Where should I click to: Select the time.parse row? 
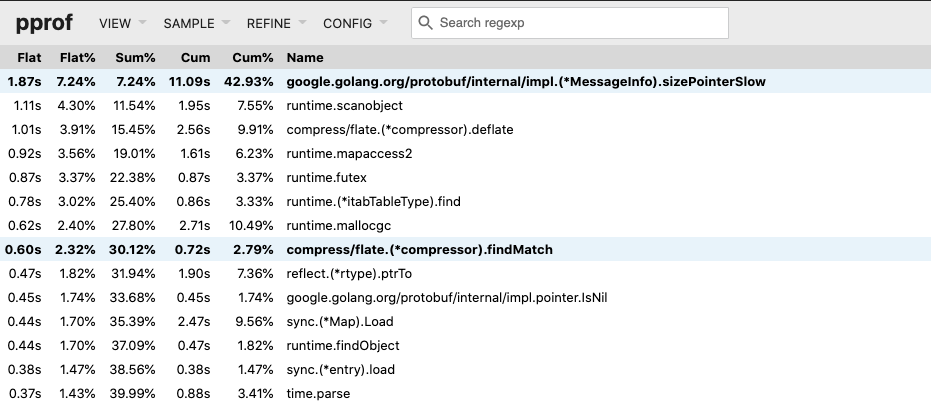[466, 393]
